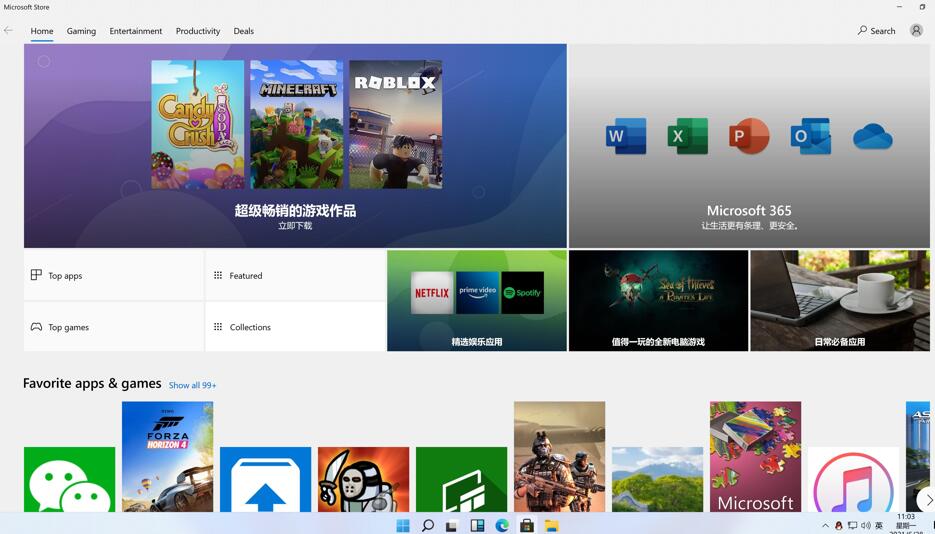Open Task View on the taskbar

(452, 526)
